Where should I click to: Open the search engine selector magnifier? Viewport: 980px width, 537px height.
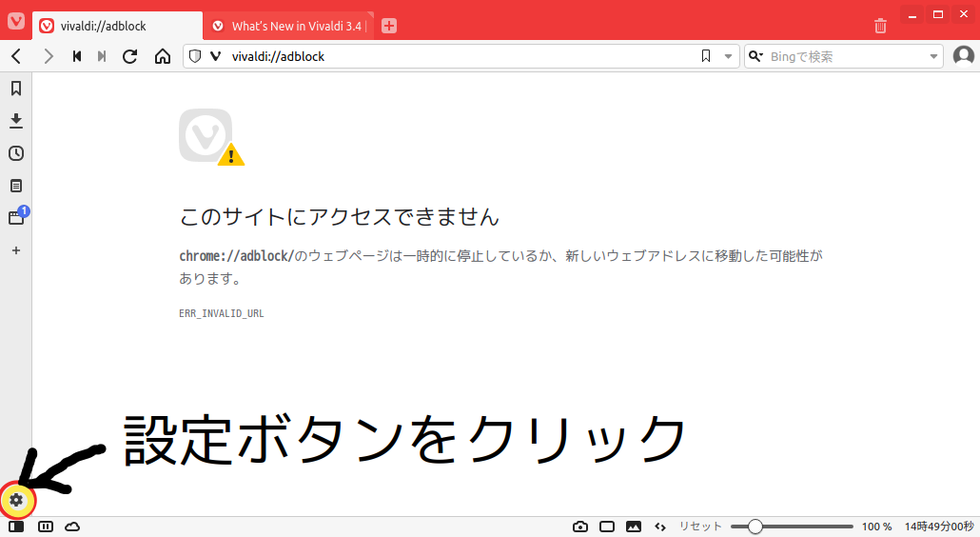pyautogui.click(x=756, y=56)
